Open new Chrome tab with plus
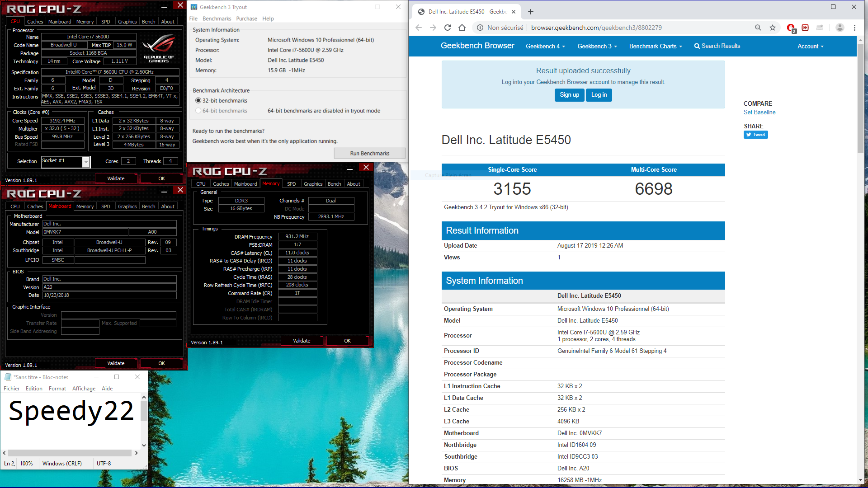Viewport: 868px width, 488px height. 531,12
